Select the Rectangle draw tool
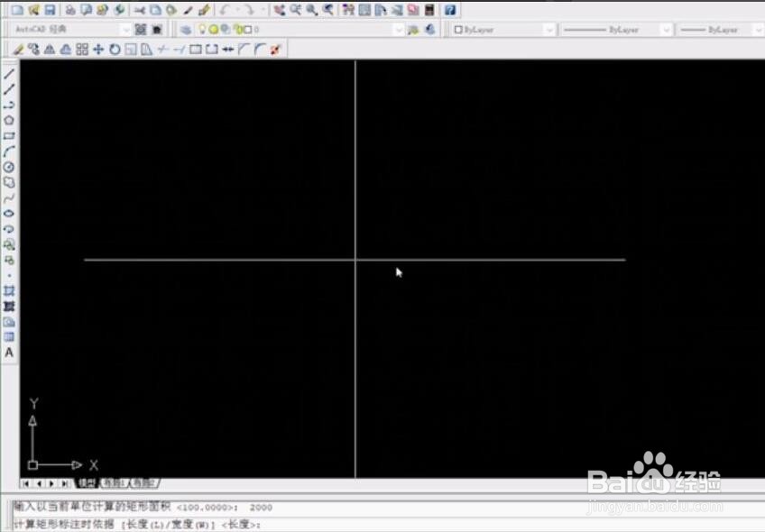This screenshot has width=765, height=532. pyautogui.click(x=9, y=136)
